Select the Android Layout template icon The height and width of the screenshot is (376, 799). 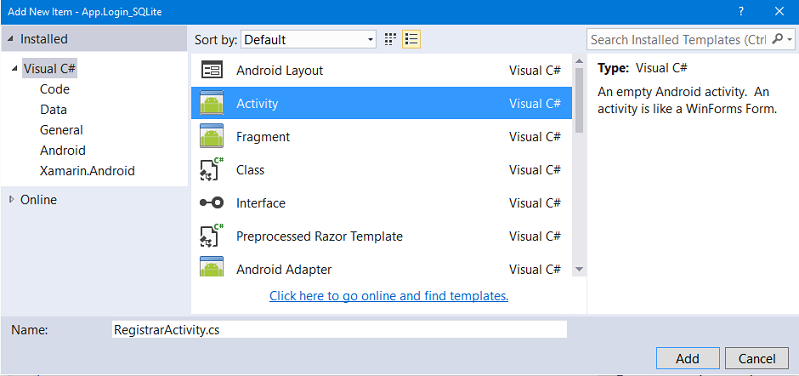pyautogui.click(x=211, y=70)
